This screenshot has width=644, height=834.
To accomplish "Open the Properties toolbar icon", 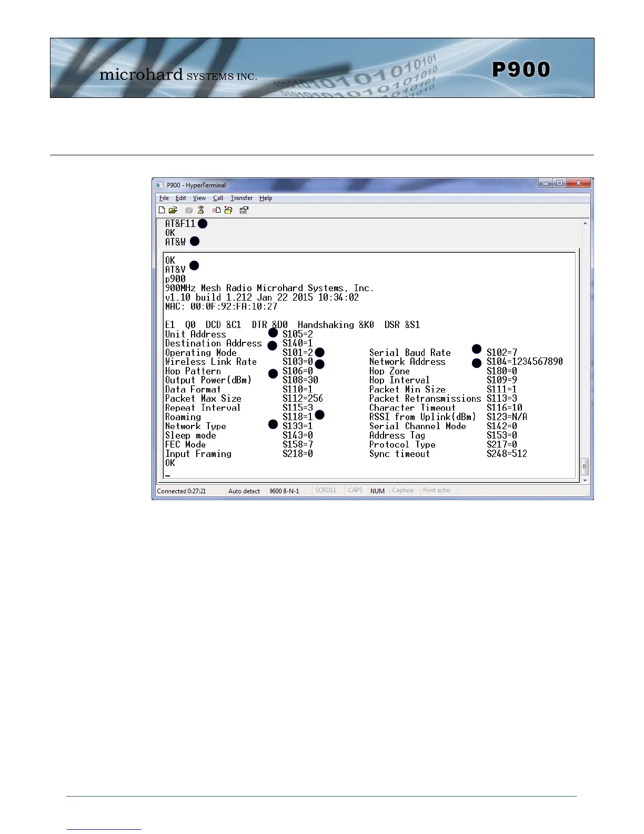I will pyautogui.click(x=244, y=210).
